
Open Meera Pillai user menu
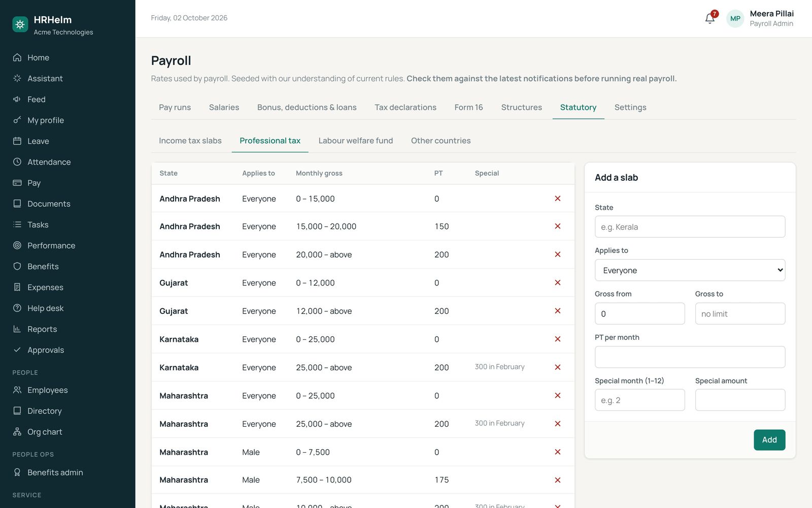pyautogui.click(x=760, y=18)
